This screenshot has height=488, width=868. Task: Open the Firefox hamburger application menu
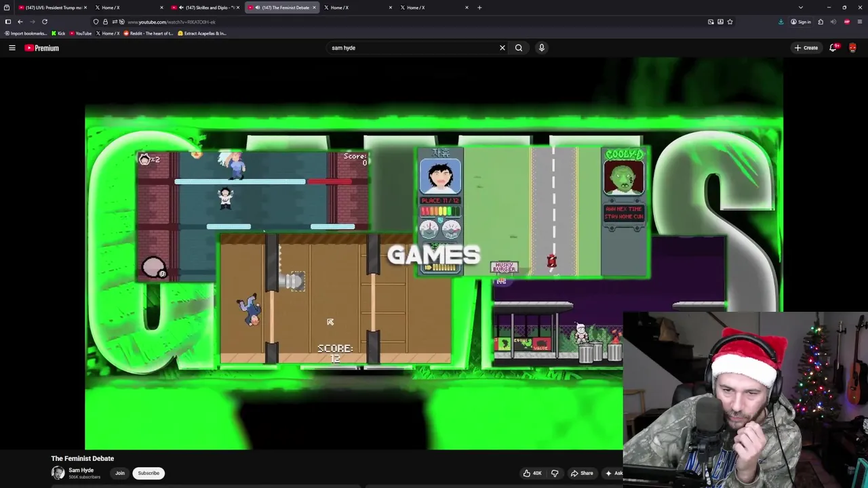tap(860, 22)
